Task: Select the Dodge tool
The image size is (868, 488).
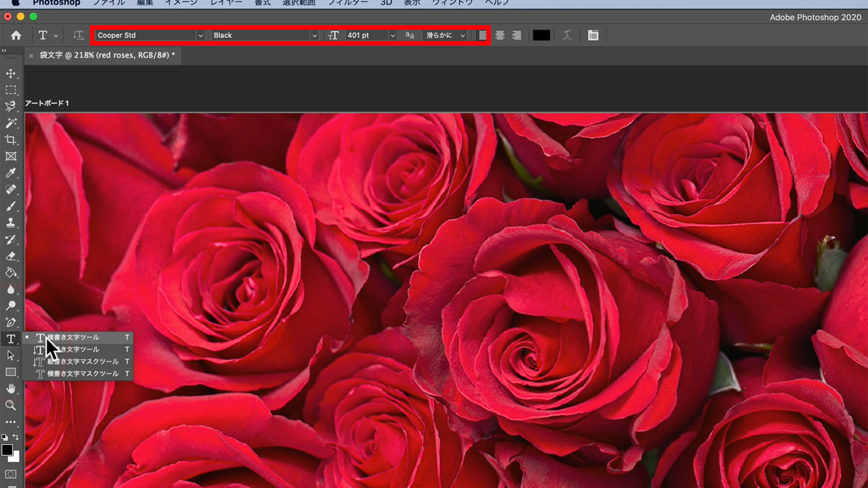Action: pyautogui.click(x=11, y=306)
